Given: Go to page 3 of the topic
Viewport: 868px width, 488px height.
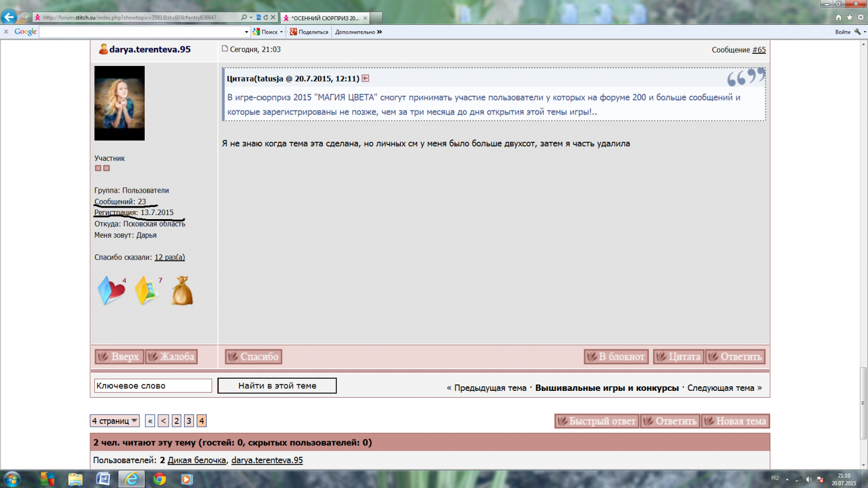Looking at the screenshot, I should pyautogui.click(x=189, y=421).
